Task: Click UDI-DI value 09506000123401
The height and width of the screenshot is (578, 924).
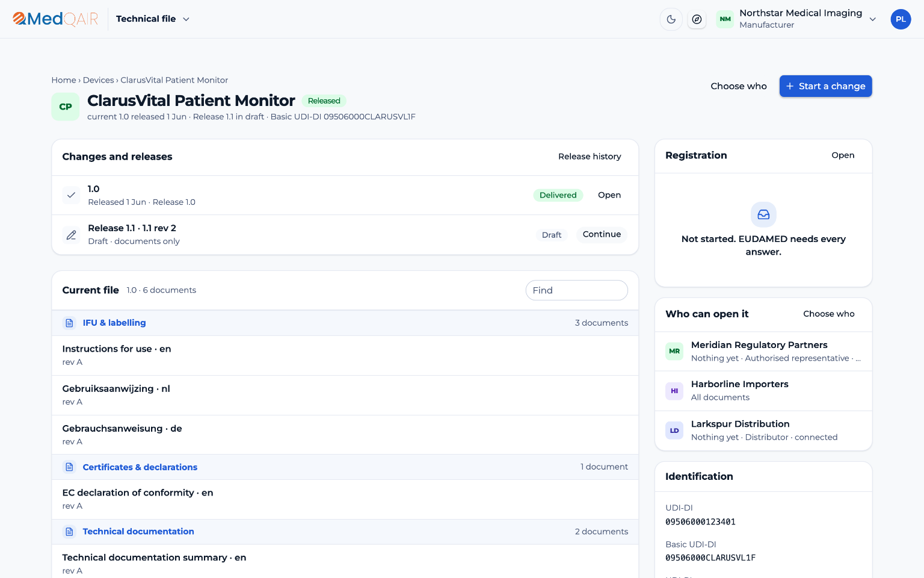Action: tap(700, 522)
